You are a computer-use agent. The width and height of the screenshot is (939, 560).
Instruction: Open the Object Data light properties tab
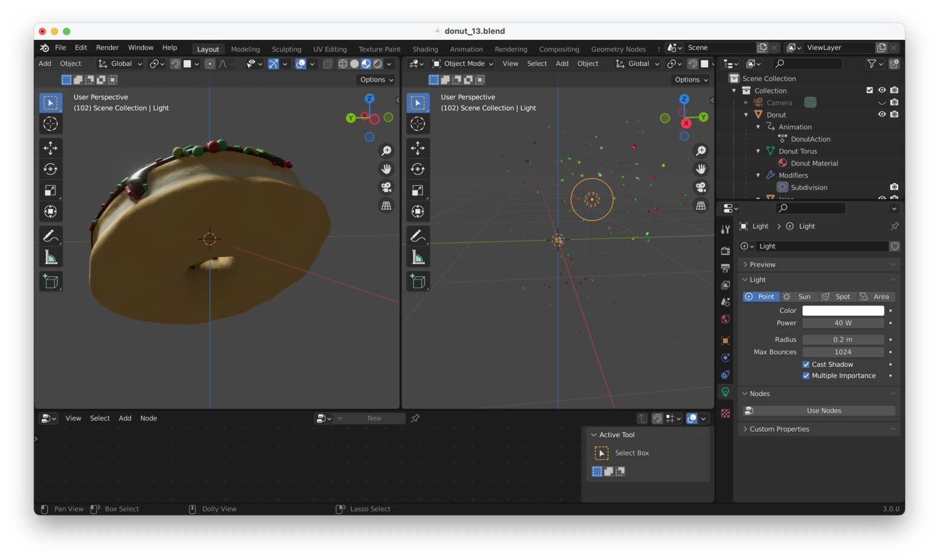pyautogui.click(x=725, y=392)
